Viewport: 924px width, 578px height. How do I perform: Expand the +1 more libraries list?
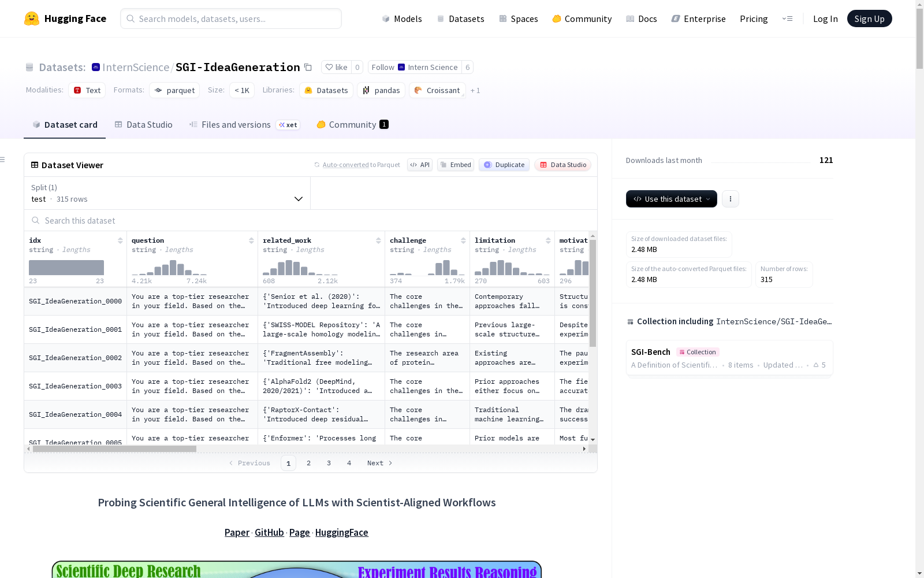[x=475, y=90]
